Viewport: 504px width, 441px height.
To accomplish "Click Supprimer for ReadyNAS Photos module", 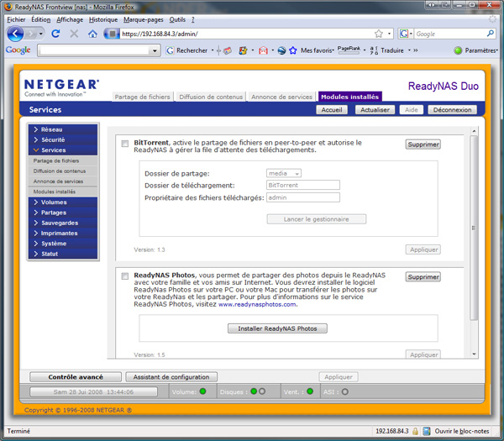I will point(423,277).
